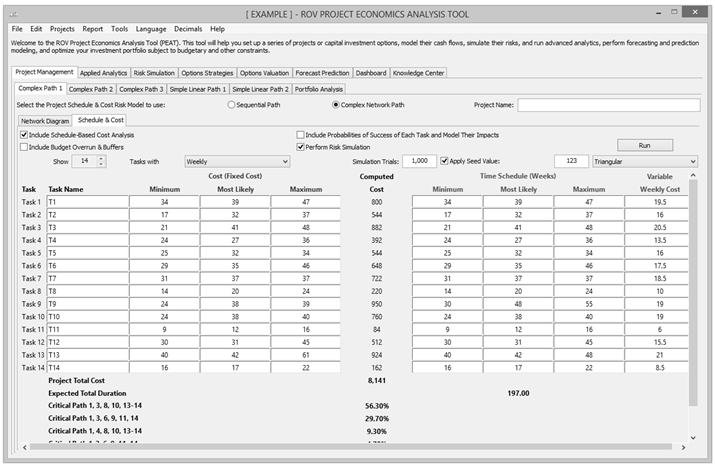Select the Project Total Cost value 8,141
Image resolution: width=715 pixels, height=464 pixels.
coord(377,381)
